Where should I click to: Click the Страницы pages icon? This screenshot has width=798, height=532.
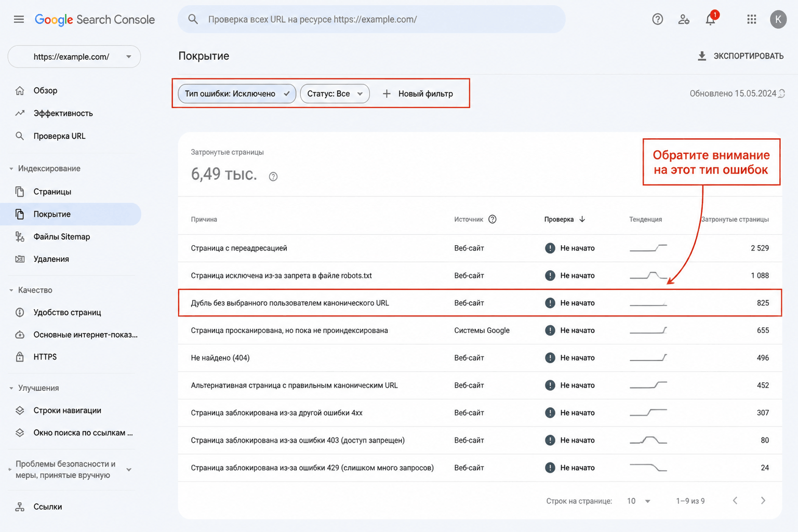pyautogui.click(x=20, y=192)
